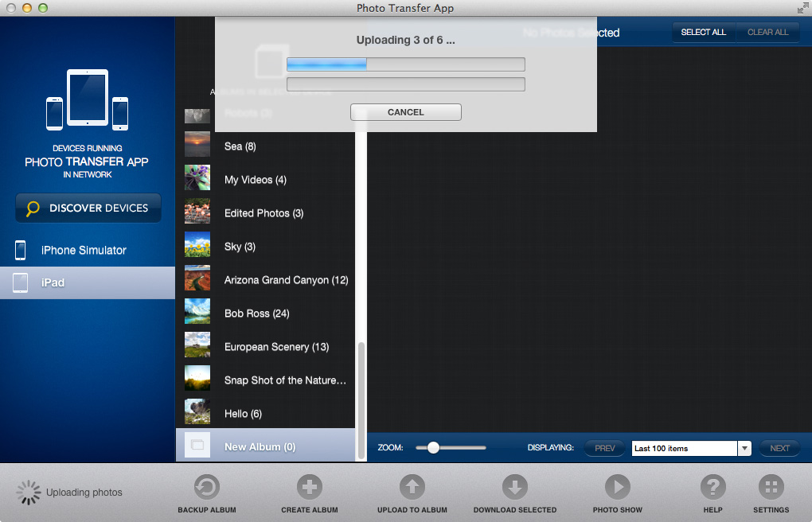Image resolution: width=812 pixels, height=522 pixels.
Task: Open Help via the question mark icon
Action: pos(712,488)
